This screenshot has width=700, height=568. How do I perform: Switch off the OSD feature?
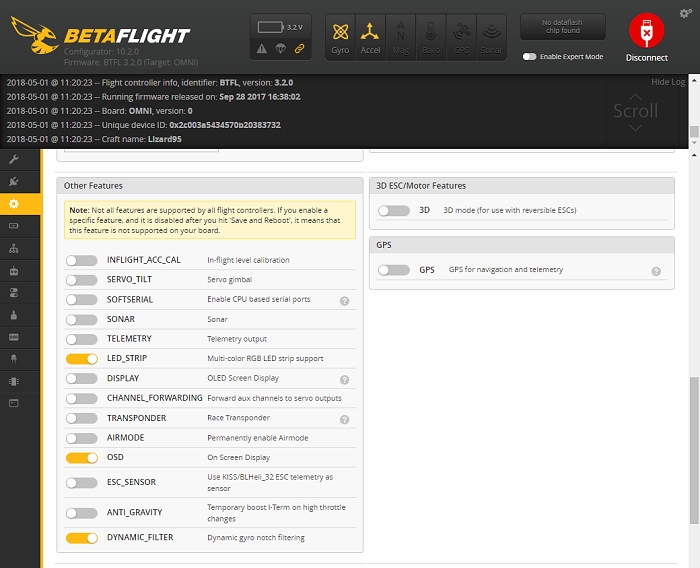[81, 458]
